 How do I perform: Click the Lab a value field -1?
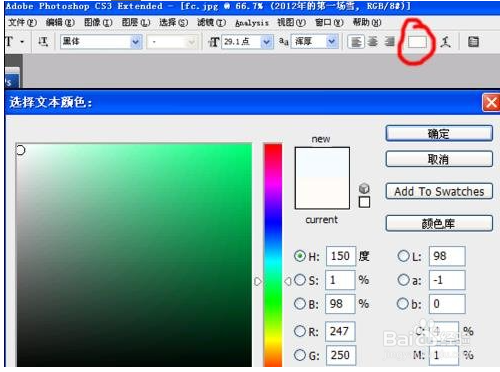tap(447, 280)
